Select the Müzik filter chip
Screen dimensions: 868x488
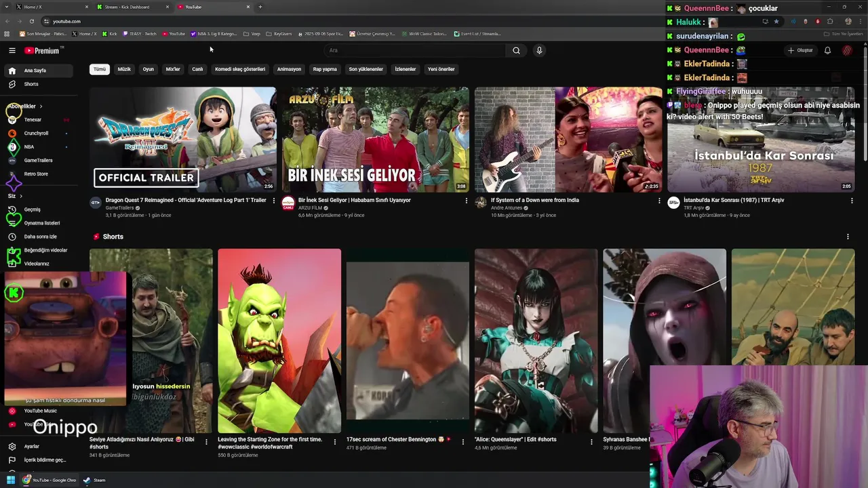point(124,69)
